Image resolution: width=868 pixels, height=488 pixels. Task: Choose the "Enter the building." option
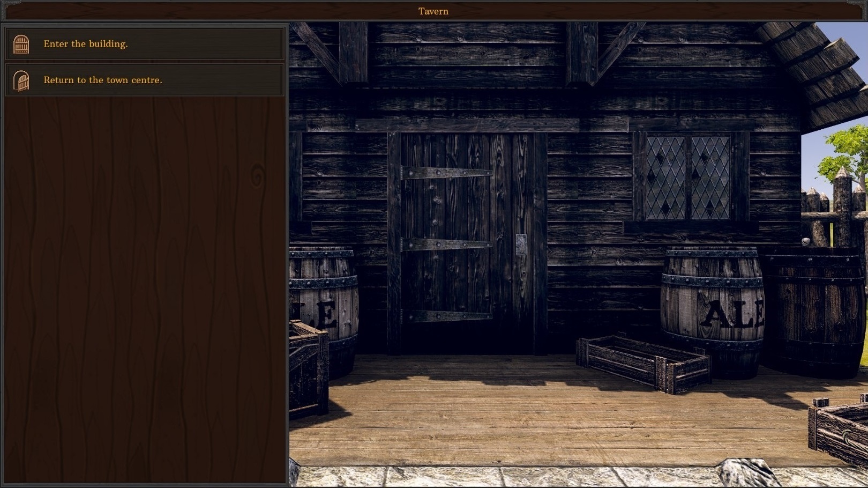145,44
